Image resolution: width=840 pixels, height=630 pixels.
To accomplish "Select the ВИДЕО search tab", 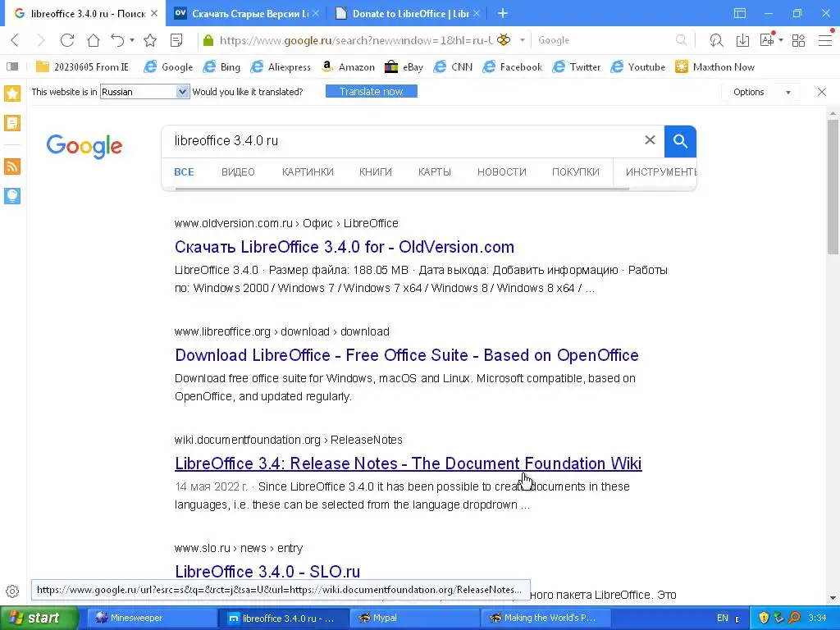I will [x=238, y=172].
